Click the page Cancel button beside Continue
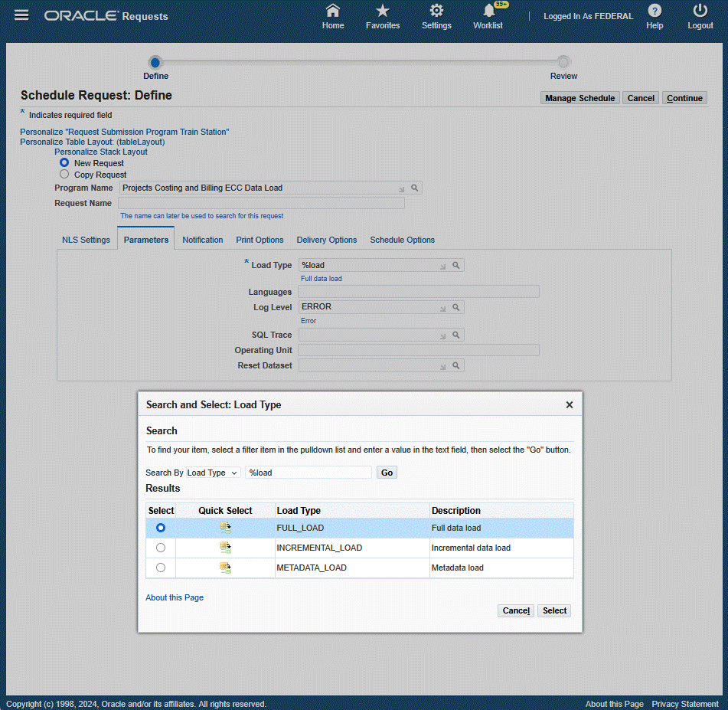 pyautogui.click(x=641, y=98)
